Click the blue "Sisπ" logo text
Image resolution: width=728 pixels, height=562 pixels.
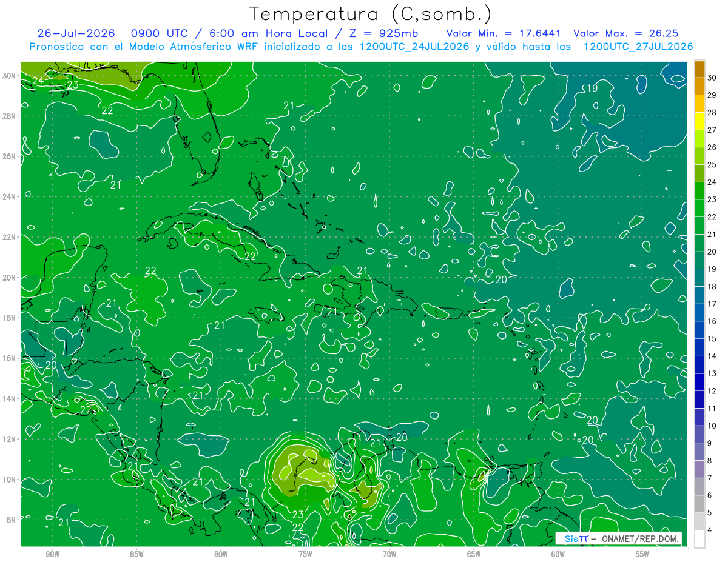pos(576,539)
